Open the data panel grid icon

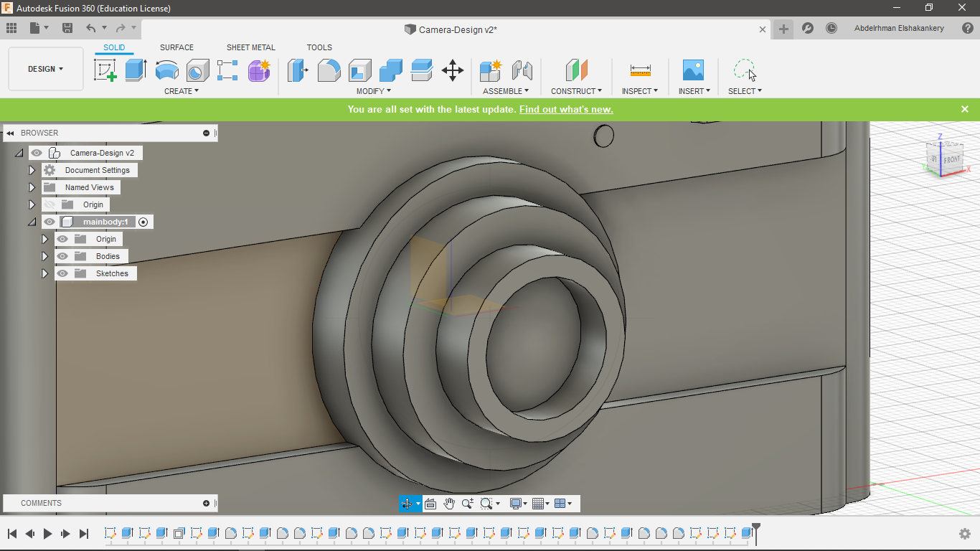coord(11,28)
